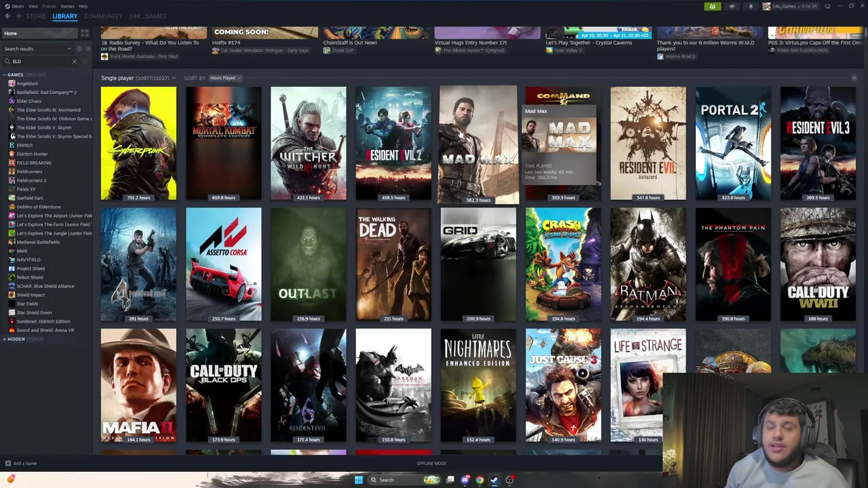Open the Games menu
The width and height of the screenshot is (868, 488).
(x=67, y=6)
